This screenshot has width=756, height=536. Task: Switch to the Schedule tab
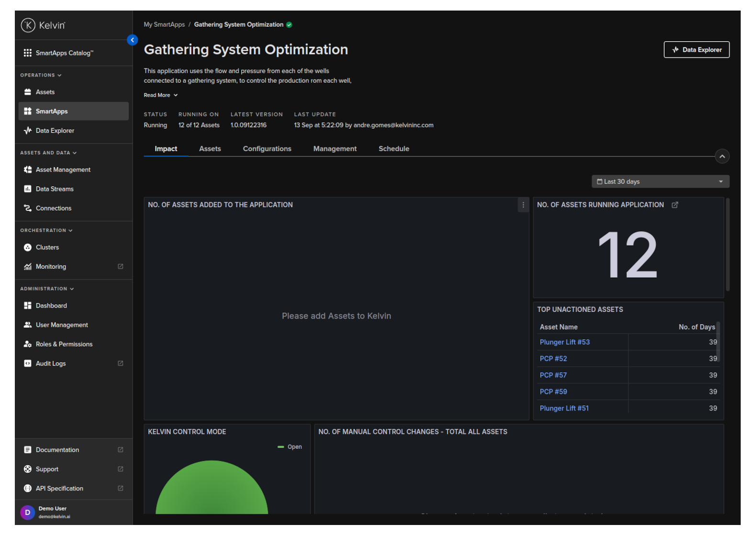(x=393, y=149)
